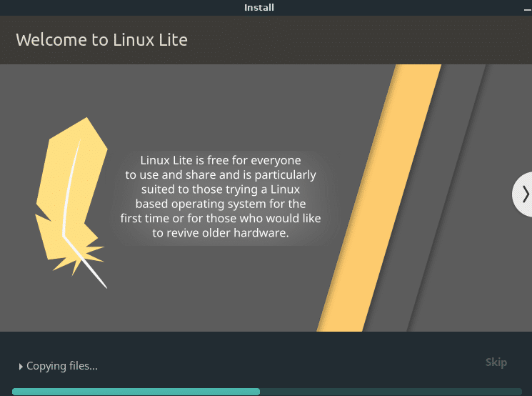Click the 'Copying files...' status text
The width and height of the screenshot is (532, 396).
click(x=62, y=366)
